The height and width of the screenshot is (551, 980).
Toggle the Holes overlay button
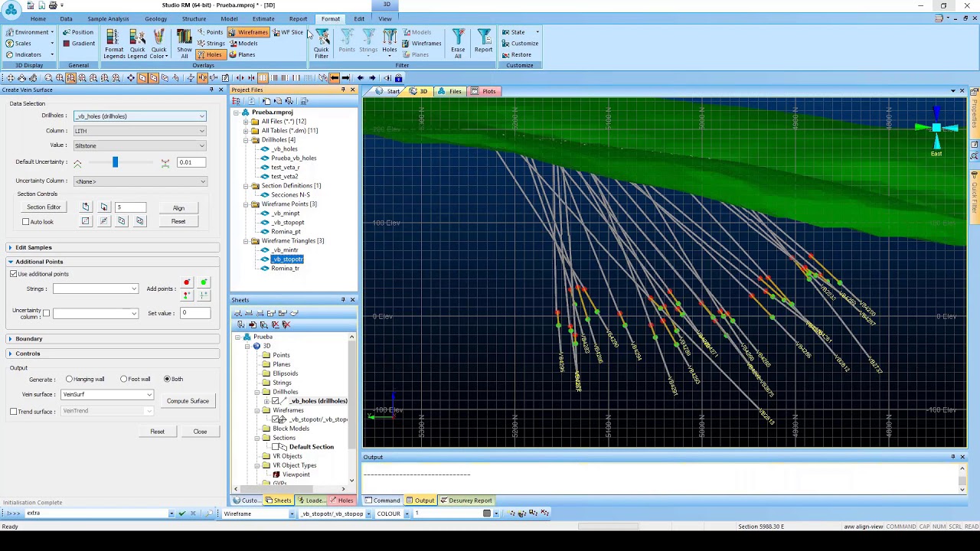(209, 55)
